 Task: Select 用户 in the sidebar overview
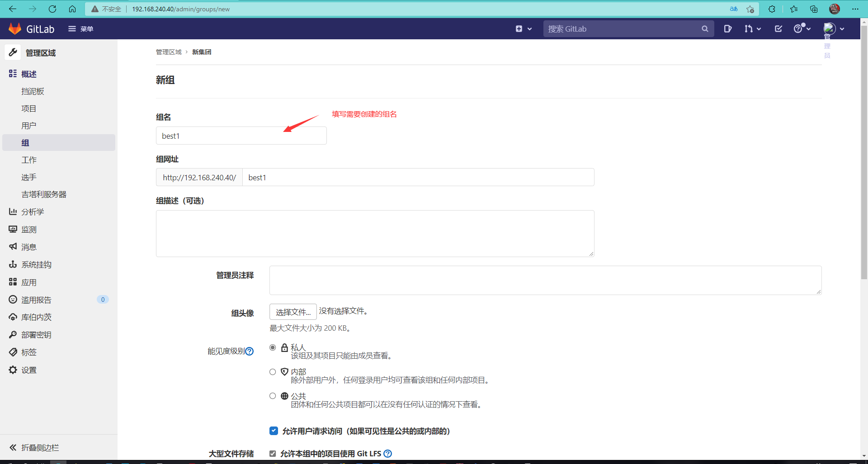tap(28, 125)
